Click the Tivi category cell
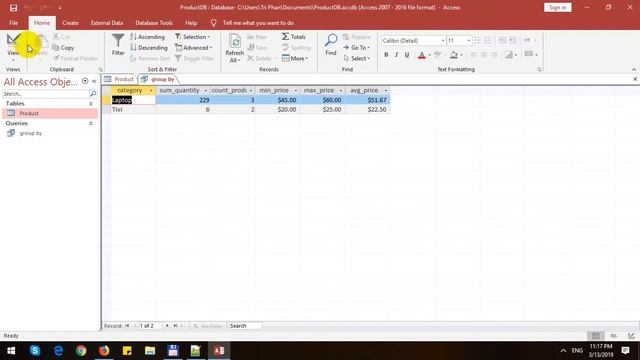The image size is (640, 360). (133, 109)
